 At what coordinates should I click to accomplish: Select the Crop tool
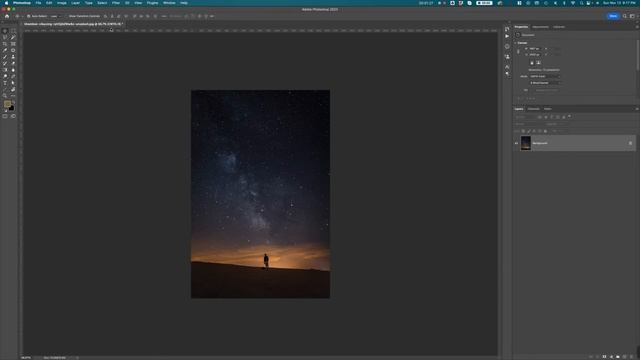pos(5,44)
